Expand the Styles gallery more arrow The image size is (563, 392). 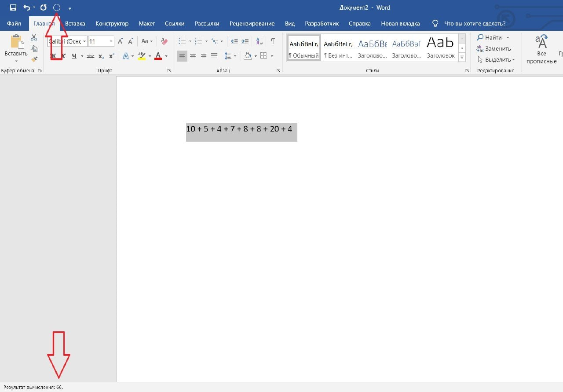(462, 57)
